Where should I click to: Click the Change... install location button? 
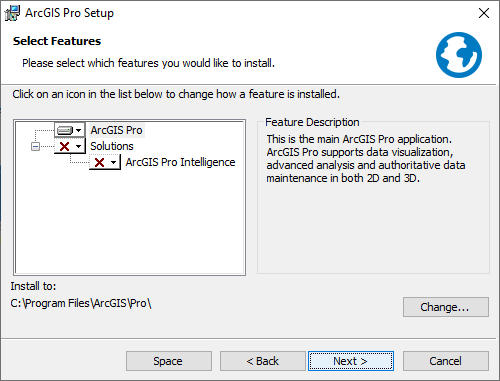[446, 307]
